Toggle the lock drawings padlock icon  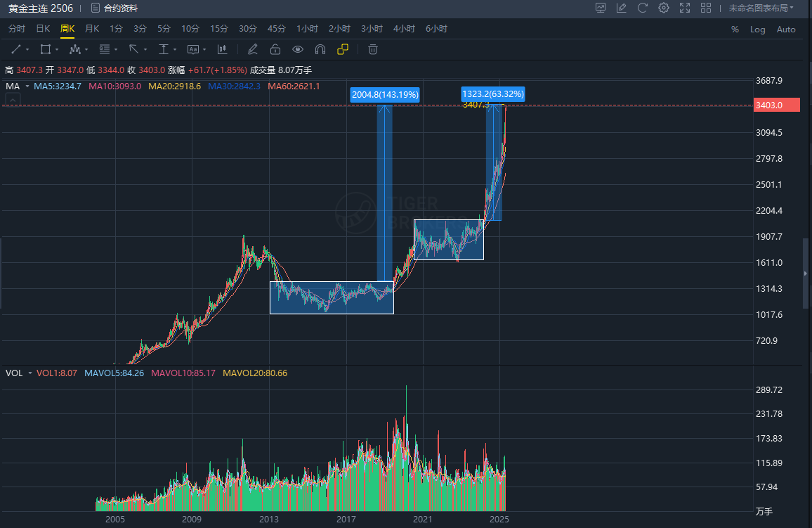[x=275, y=49]
